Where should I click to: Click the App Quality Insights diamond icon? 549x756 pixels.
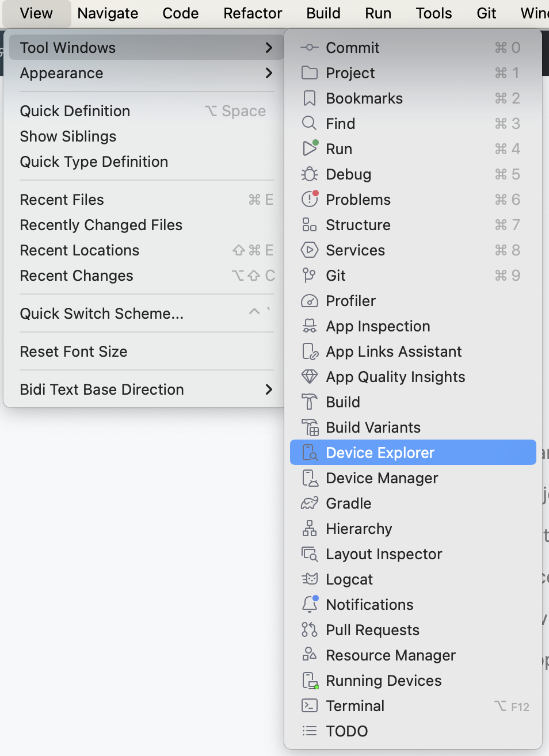(310, 377)
